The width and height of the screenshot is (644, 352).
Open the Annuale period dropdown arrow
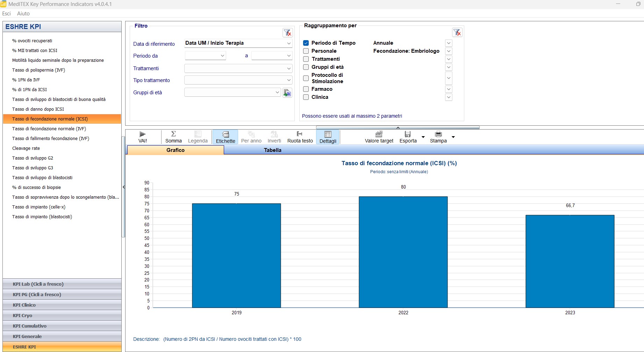click(449, 43)
